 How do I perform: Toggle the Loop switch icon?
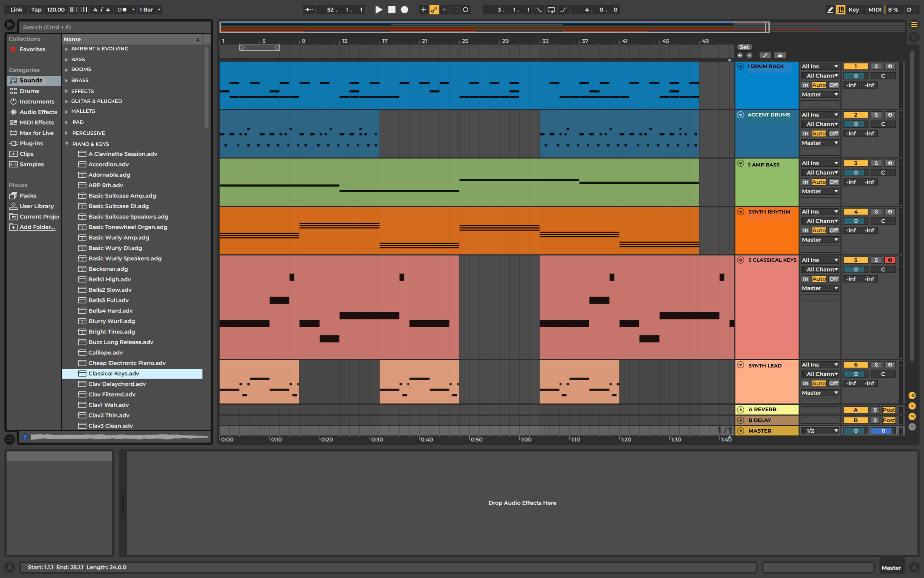[551, 10]
